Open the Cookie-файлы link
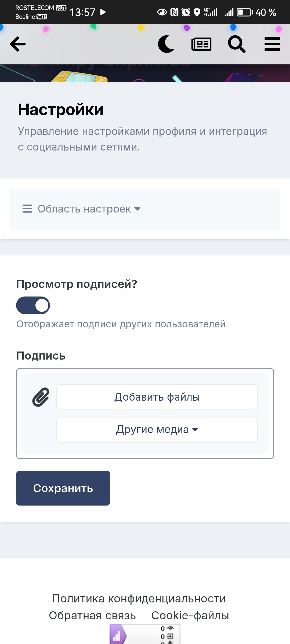The width and height of the screenshot is (290, 644). click(x=190, y=616)
